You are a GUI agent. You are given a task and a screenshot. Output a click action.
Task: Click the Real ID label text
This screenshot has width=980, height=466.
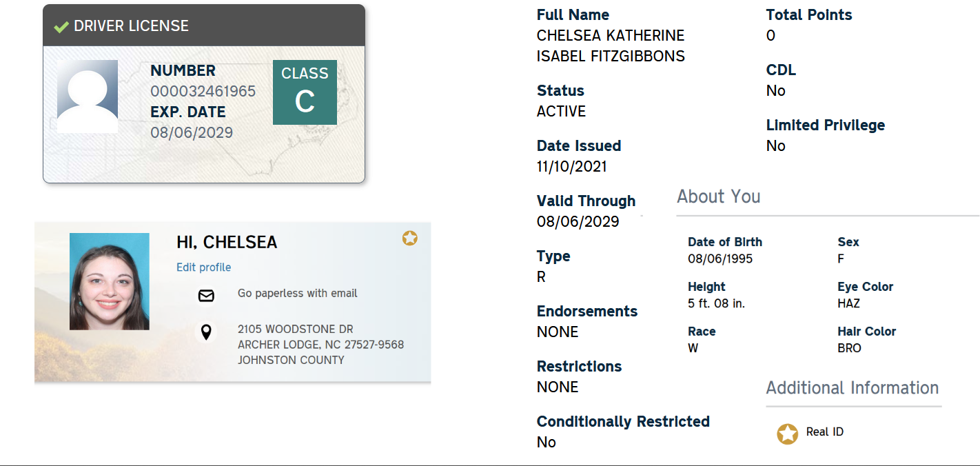(825, 432)
